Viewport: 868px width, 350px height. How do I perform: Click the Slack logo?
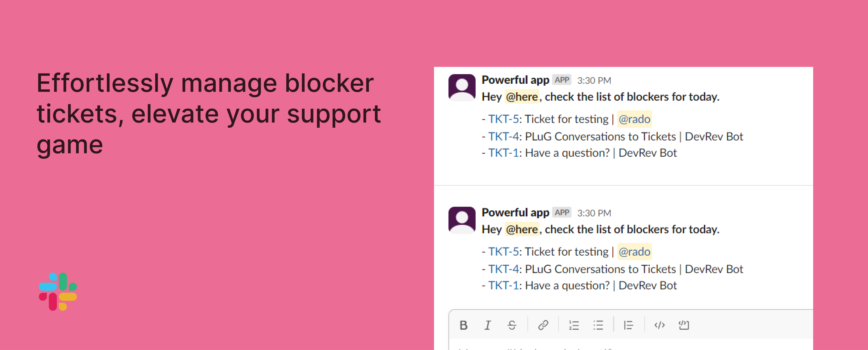pyautogui.click(x=58, y=292)
